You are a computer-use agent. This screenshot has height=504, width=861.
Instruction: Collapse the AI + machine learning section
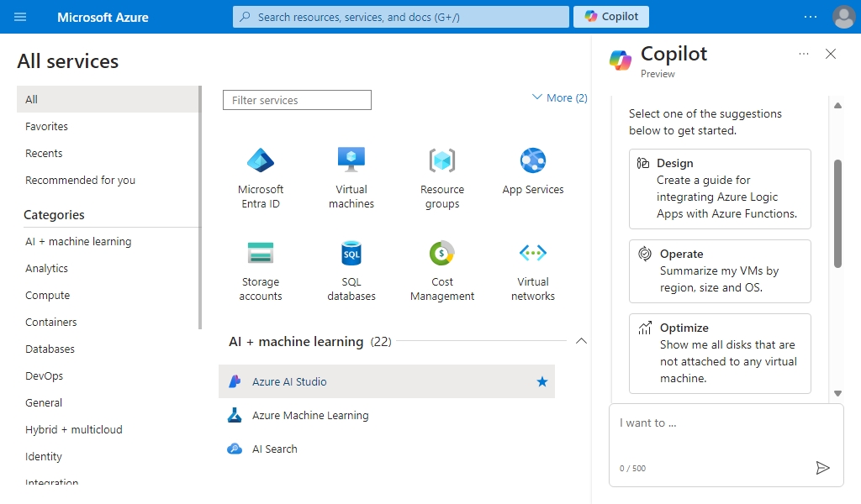click(581, 341)
